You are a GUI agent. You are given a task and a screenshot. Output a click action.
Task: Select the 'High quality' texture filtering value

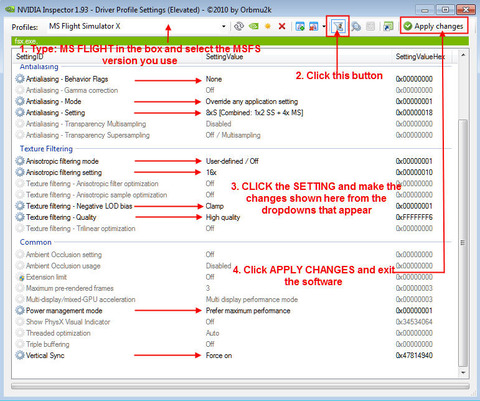coord(223,217)
